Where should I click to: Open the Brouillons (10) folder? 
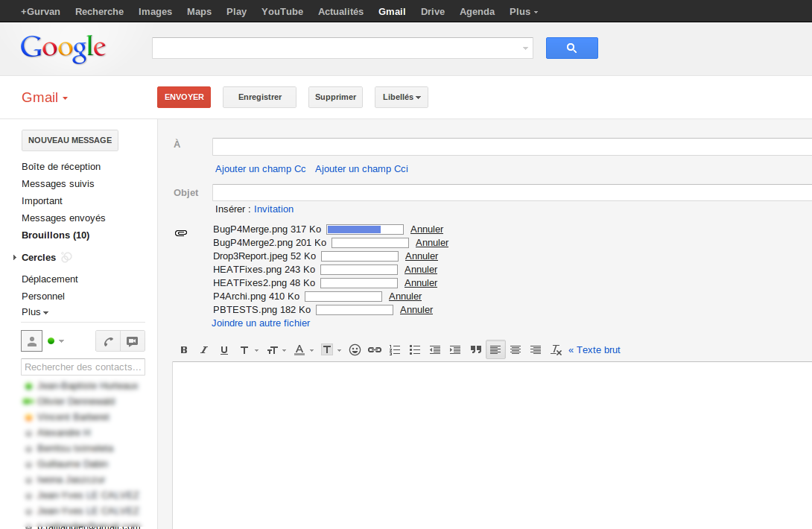point(55,235)
